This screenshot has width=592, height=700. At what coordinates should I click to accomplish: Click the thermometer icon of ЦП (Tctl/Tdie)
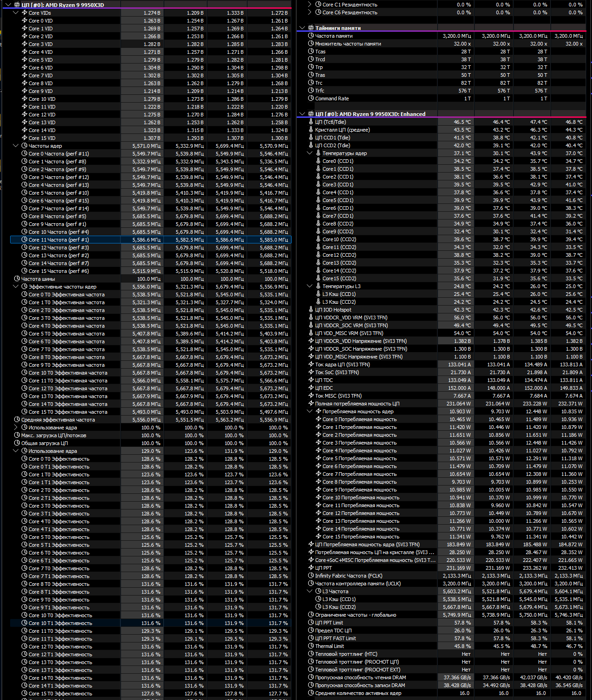tap(311, 122)
